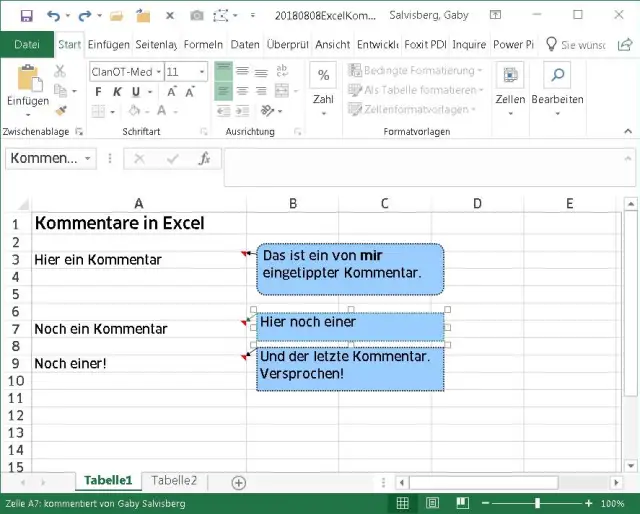The image size is (640, 514).
Task: Open the Name Box dropdown arrow
Action: tap(88, 159)
